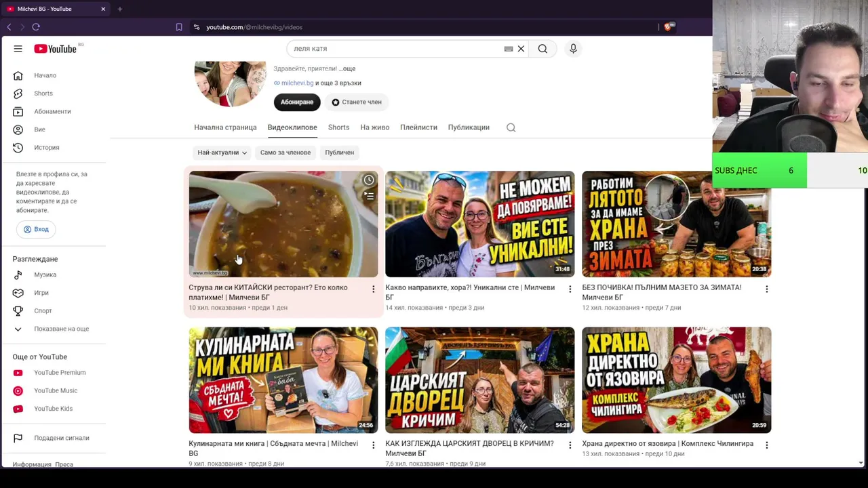This screenshot has height=488, width=868.
Task: Play the ЦАРСКИЯТ ДВОРЕЦ КРИЧИМ thumbnail
Action: 479,380
